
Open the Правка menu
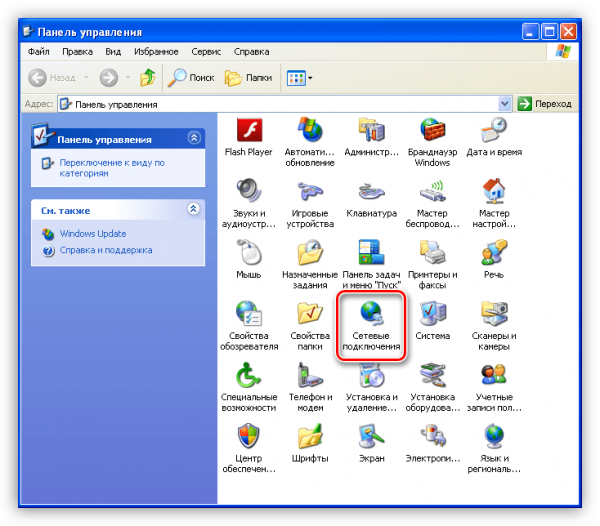tap(77, 52)
